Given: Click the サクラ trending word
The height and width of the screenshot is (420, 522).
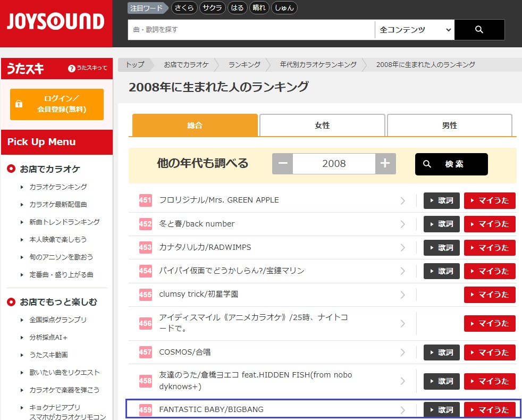Looking at the screenshot, I should 213,8.
